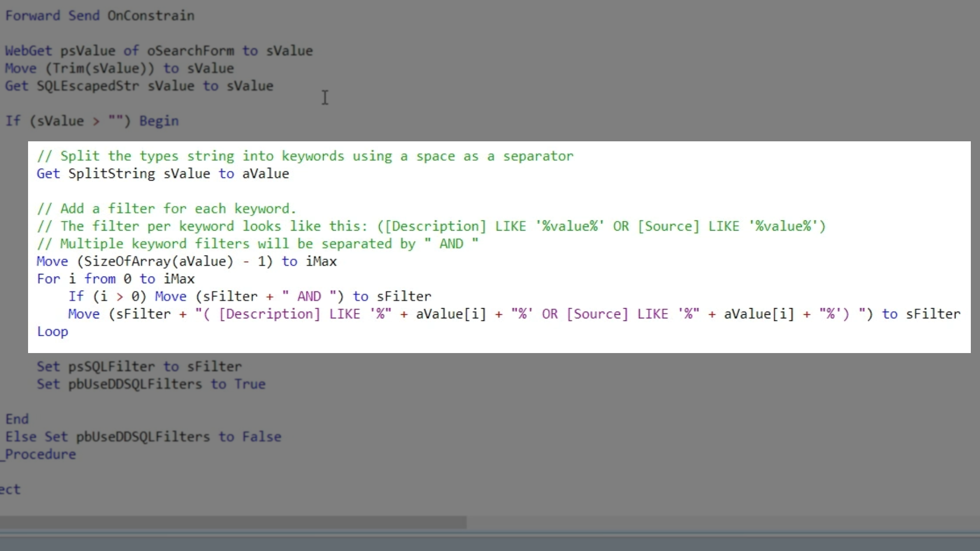Click the 'End' keyword line

pyautogui.click(x=17, y=419)
